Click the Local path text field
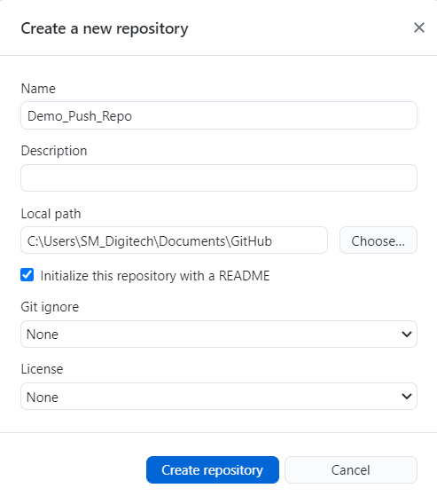437x504 pixels. coord(174,240)
